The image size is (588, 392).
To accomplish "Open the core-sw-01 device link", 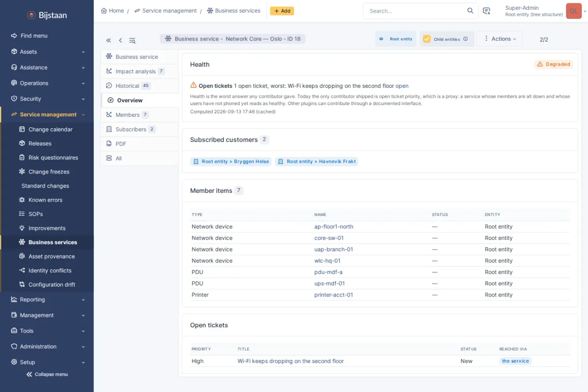I will (329, 238).
